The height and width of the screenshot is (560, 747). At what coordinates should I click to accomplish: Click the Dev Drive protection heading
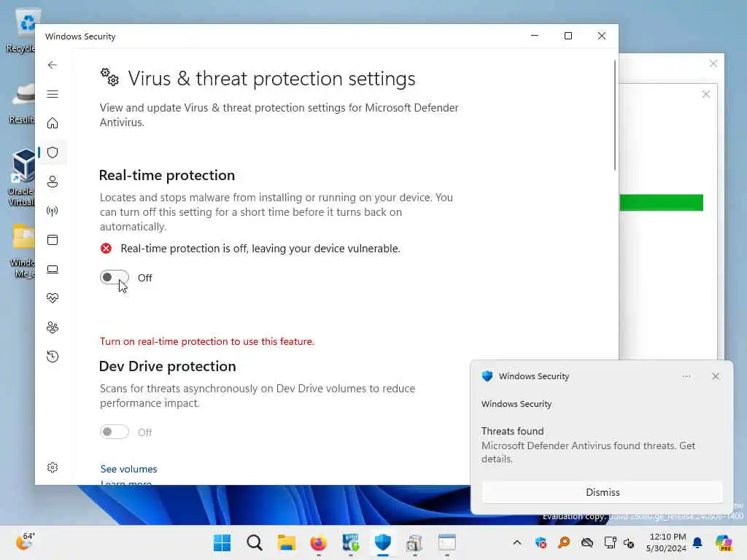(167, 366)
